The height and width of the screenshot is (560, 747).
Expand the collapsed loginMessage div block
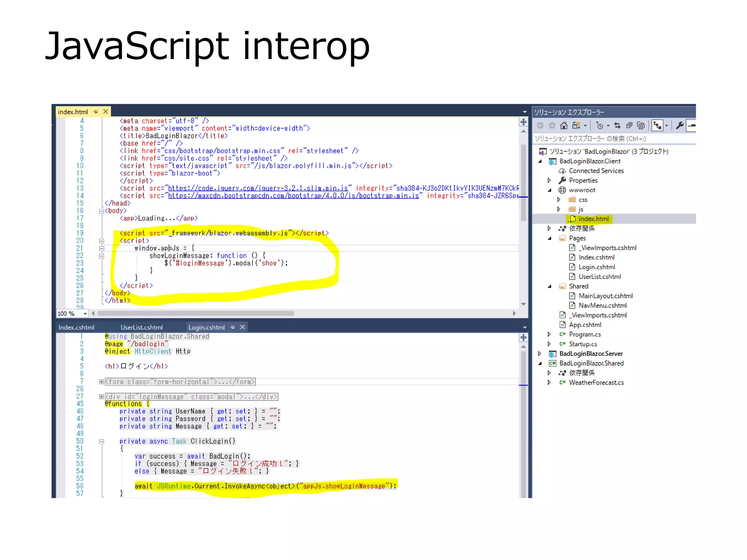pyautogui.click(x=101, y=397)
